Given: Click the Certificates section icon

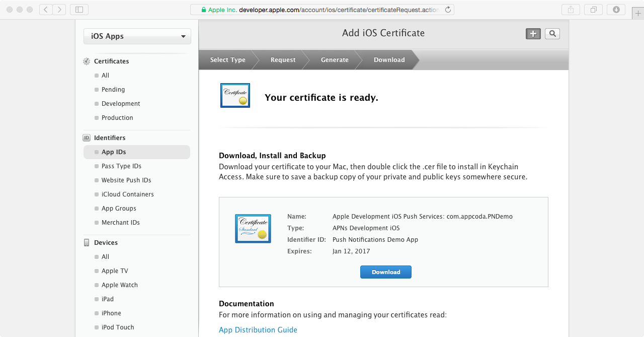Looking at the screenshot, I should [87, 61].
